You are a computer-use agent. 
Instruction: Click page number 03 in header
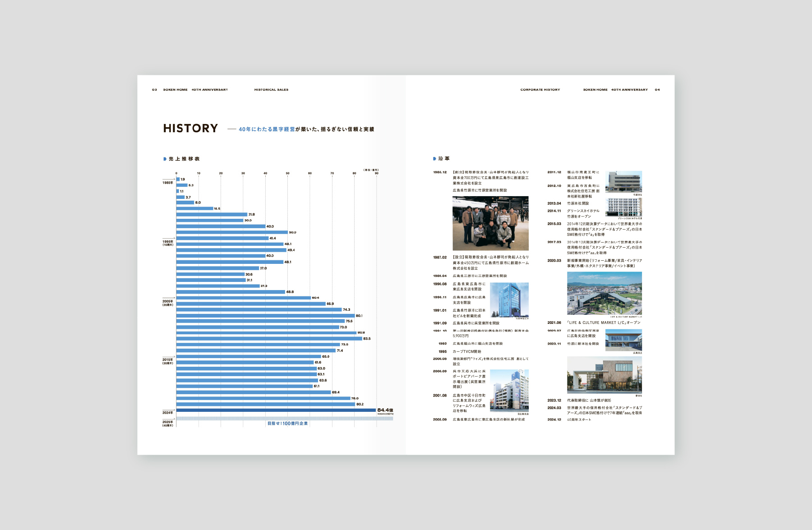154,90
